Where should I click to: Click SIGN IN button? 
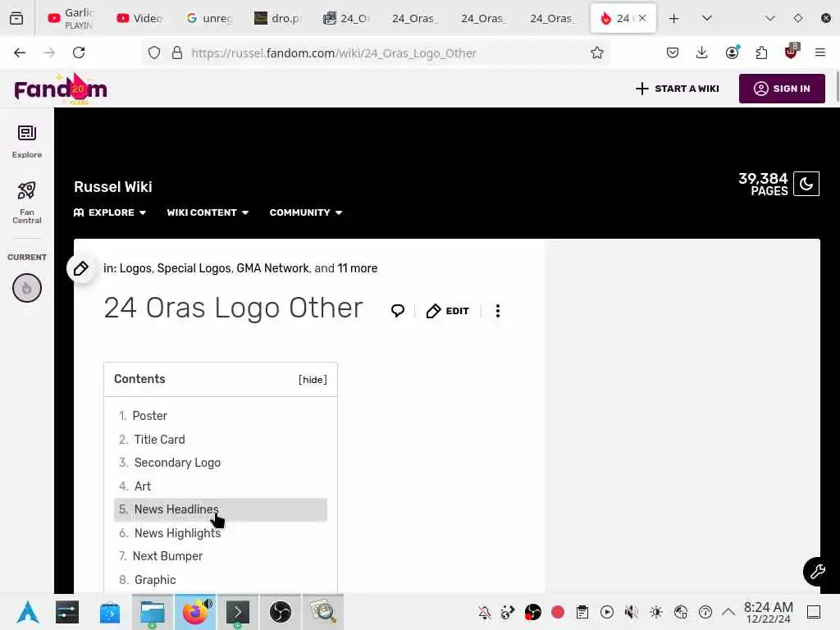(x=782, y=89)
